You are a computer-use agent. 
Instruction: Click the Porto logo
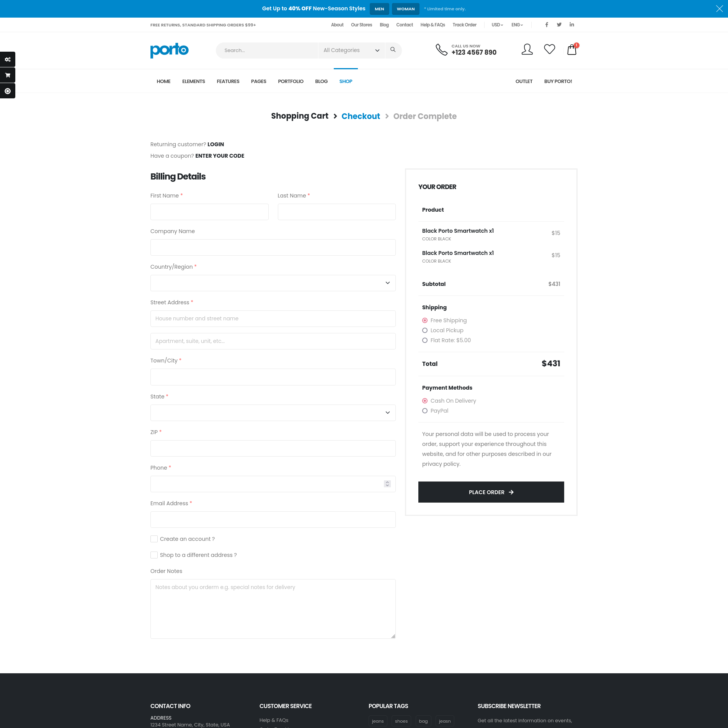point(170,50)
